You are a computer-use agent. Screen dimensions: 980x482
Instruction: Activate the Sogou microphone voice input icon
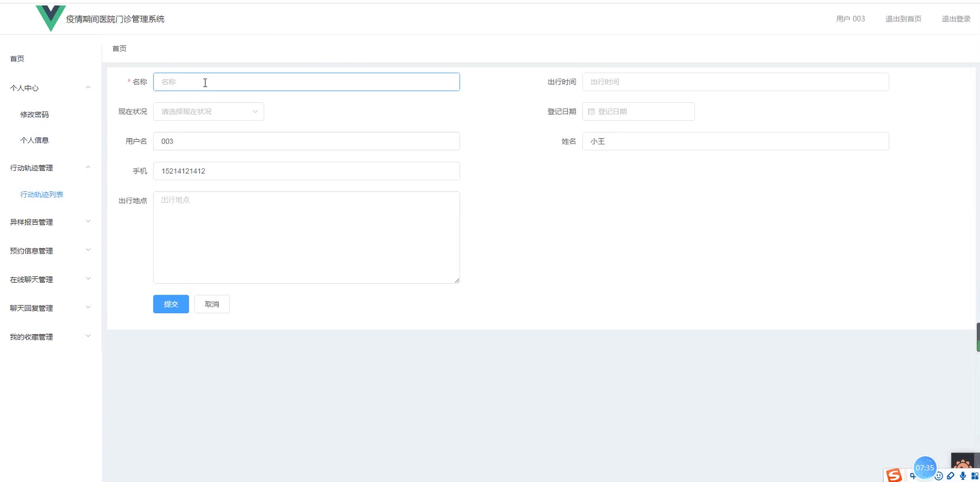[x=963, y=476]
